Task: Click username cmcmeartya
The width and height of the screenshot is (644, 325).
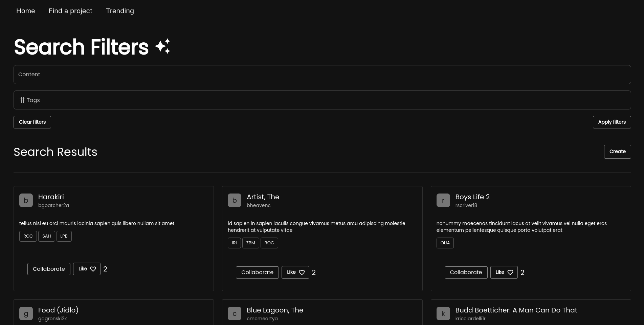Action: click(x=262, y=319)
